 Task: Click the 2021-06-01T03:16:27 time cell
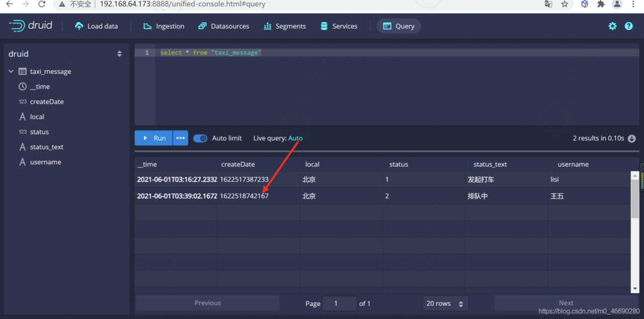point(177,180)
